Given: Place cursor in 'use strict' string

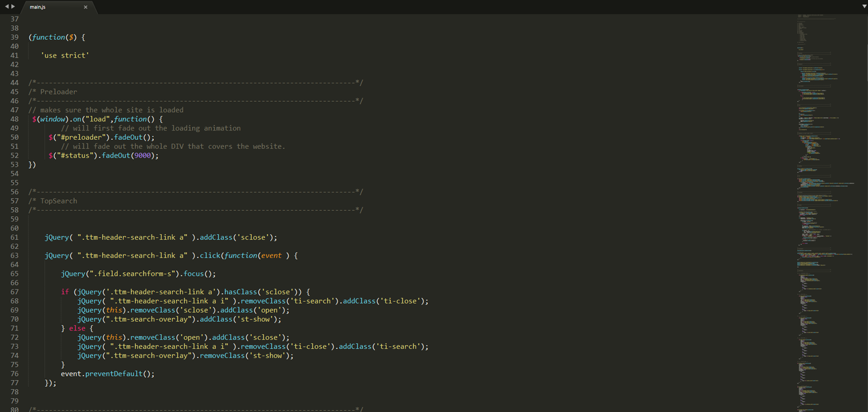Looking at the screenshot, I should pos(65,55).
